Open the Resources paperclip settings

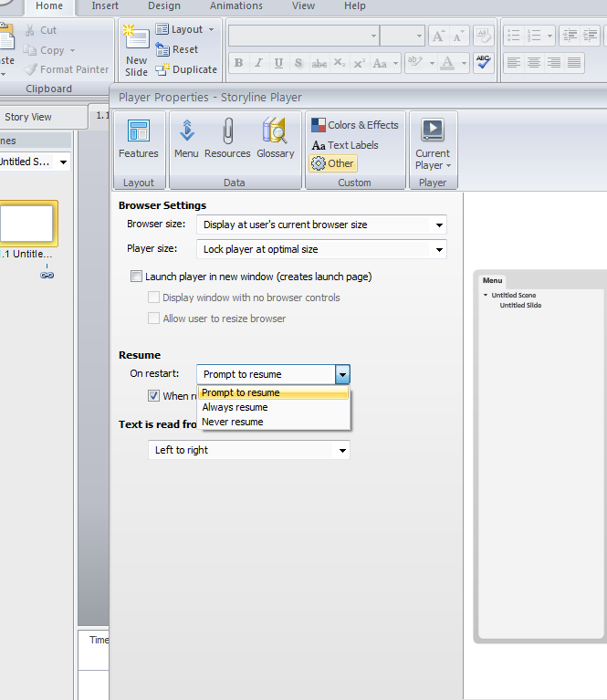coord(227,139)
